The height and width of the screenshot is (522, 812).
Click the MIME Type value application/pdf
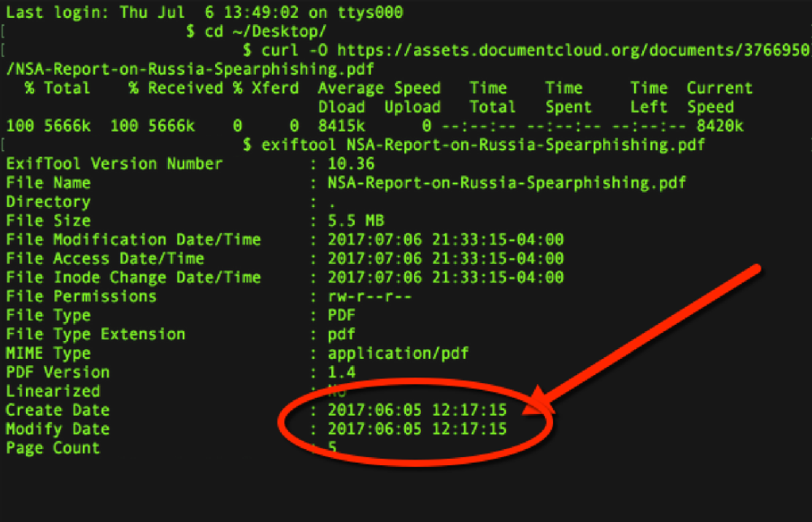pyautogui.click(x=398, y=353)
